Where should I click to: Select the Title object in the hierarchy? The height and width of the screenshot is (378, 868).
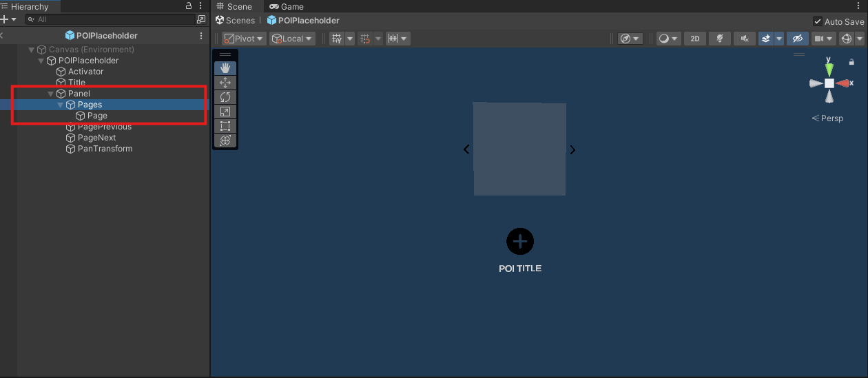click(71, 83)
